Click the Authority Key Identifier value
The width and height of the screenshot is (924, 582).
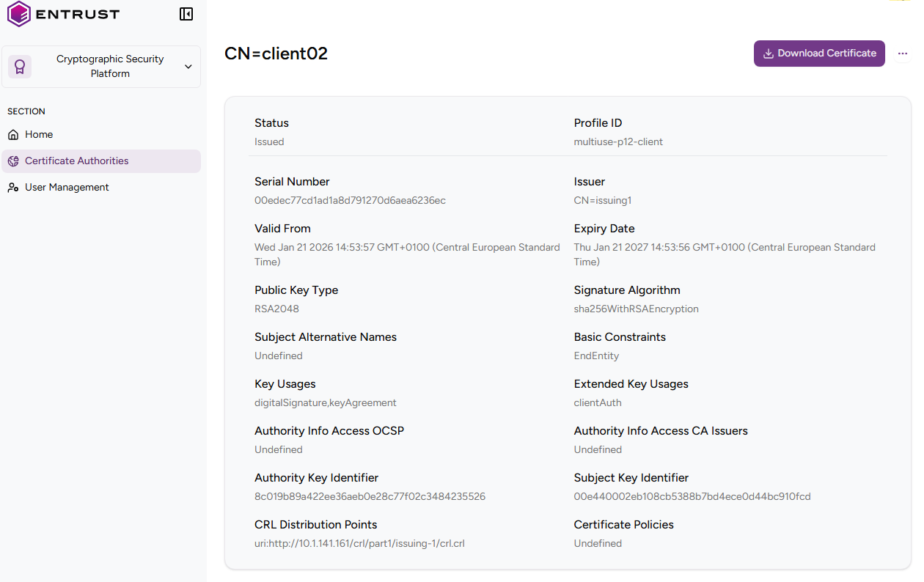point(370,497)
